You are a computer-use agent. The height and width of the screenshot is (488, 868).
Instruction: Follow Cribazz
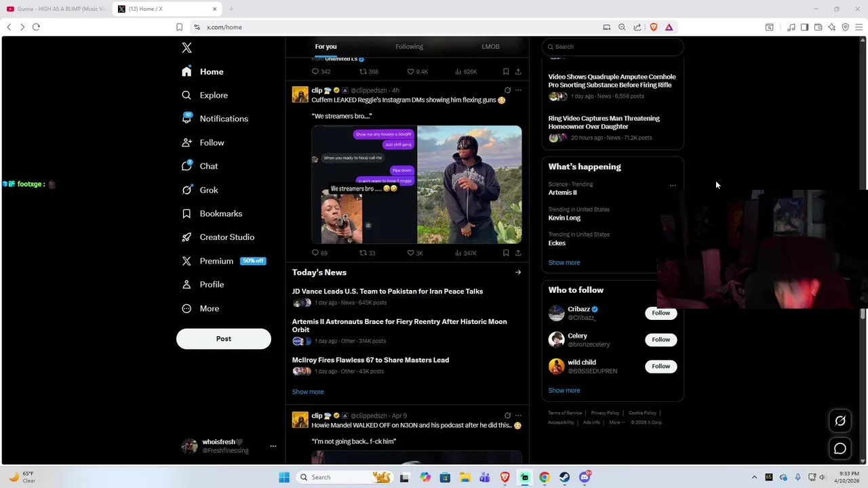click(660, 313)
